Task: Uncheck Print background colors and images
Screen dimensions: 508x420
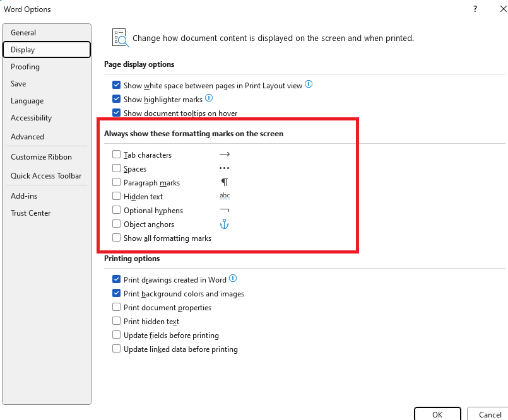Action: (x=116, y=293)
